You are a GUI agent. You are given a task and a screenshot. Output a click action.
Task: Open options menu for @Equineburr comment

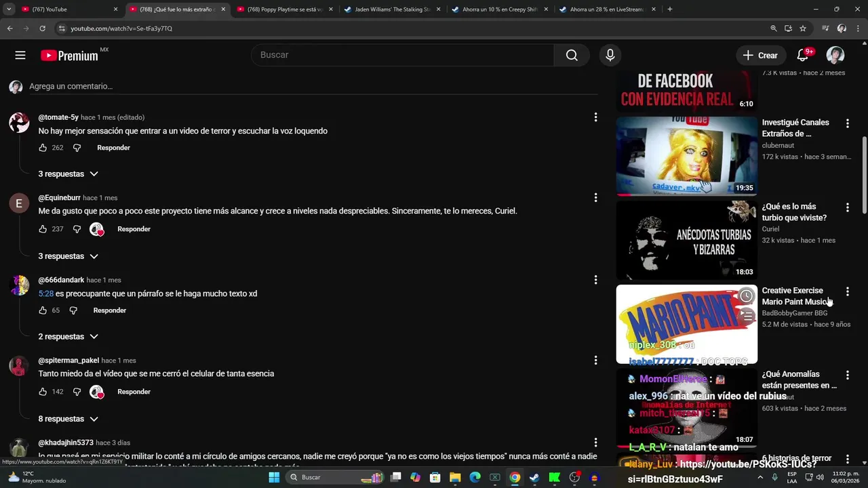click(595, 198)
